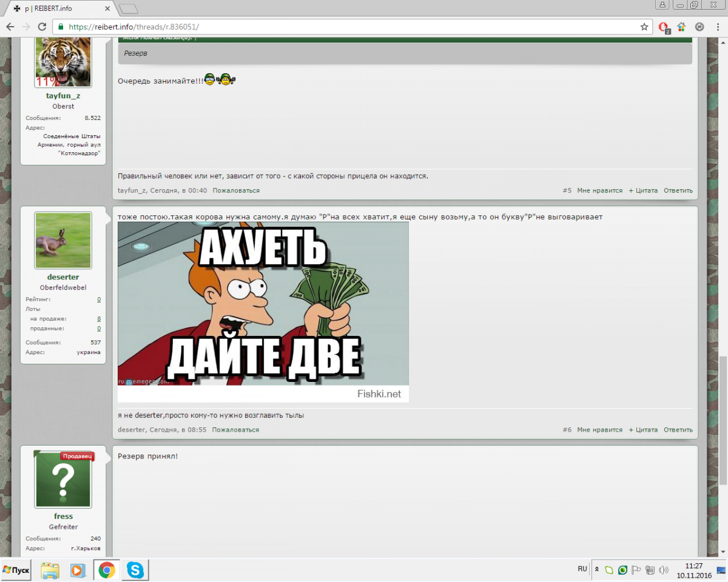Screen dimensions: 728x582
Task: Click the green sunglasses smiley emoticon
Action: pyautogui.click(x=210, y=79)
